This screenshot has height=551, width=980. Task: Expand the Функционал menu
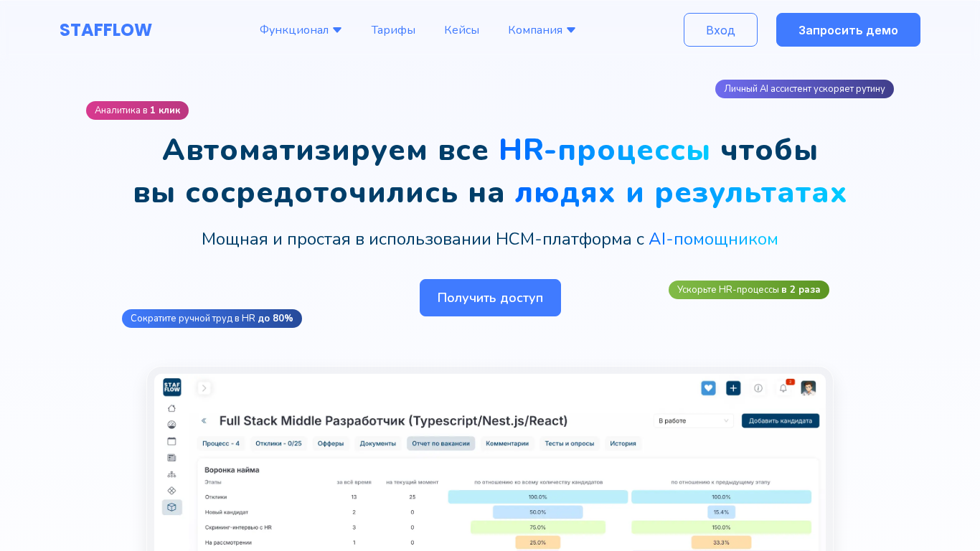click(301, 30)
